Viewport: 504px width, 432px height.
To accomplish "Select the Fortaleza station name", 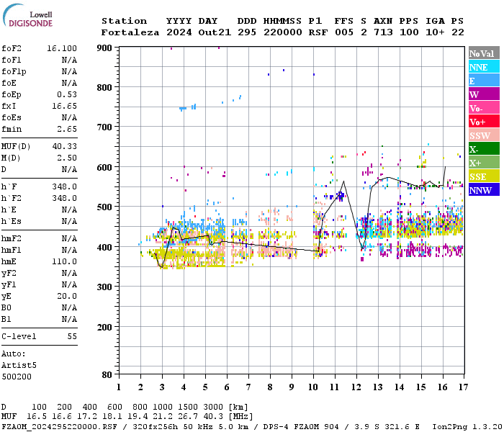I will click(x=130, y=32).
